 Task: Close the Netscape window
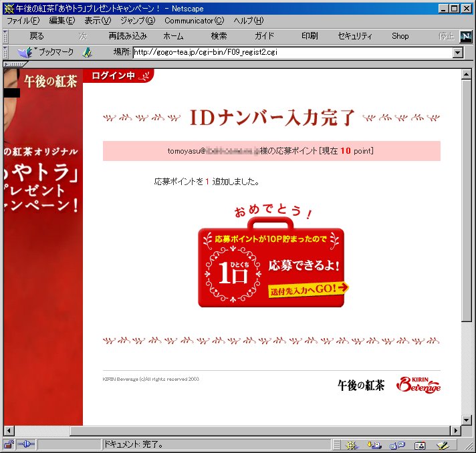pyautogui.click(x=467, y=9)
